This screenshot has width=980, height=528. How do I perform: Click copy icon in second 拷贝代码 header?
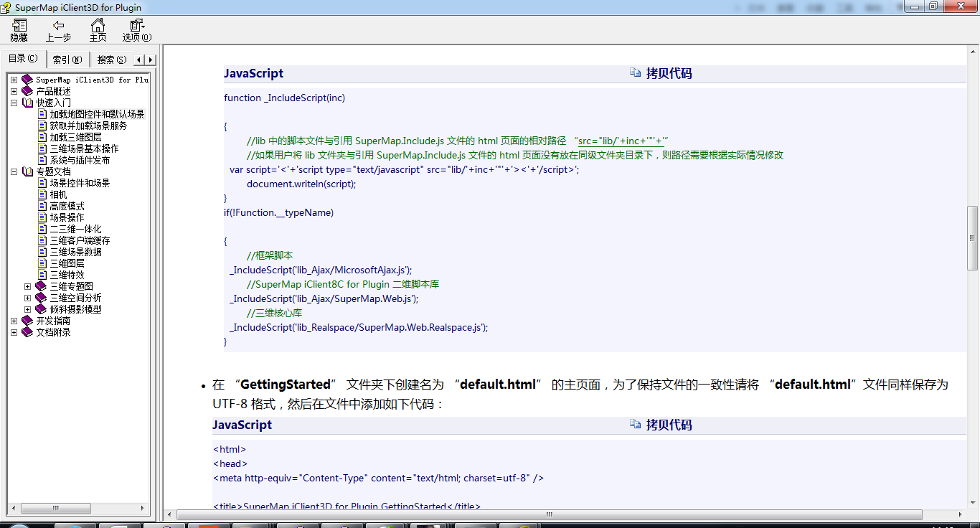pos(635,424)
